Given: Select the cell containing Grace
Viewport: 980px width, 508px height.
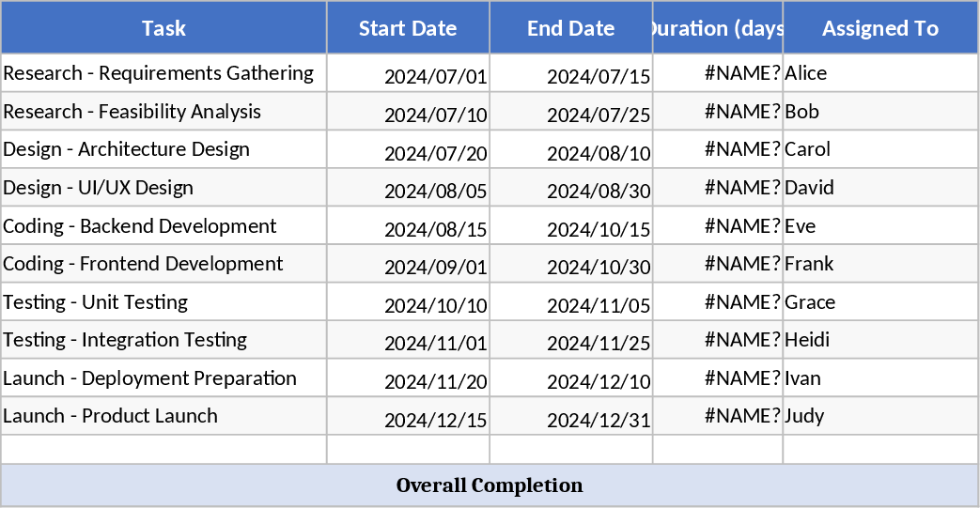Looking at the screenshot, I should pyautogui.click(x=879, y=302).
